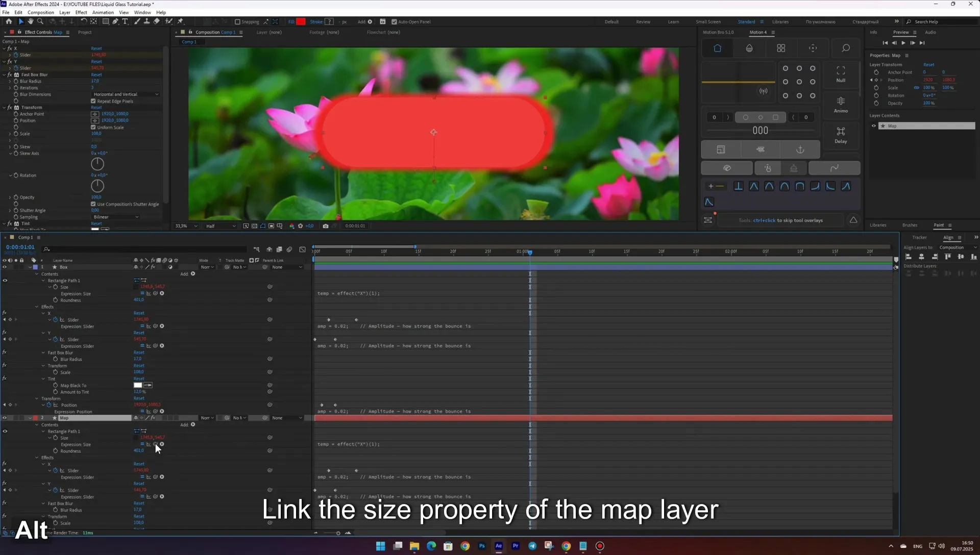Select the Hand tool in the toolbar
980x555 pixels.
[x=31, y=21]
